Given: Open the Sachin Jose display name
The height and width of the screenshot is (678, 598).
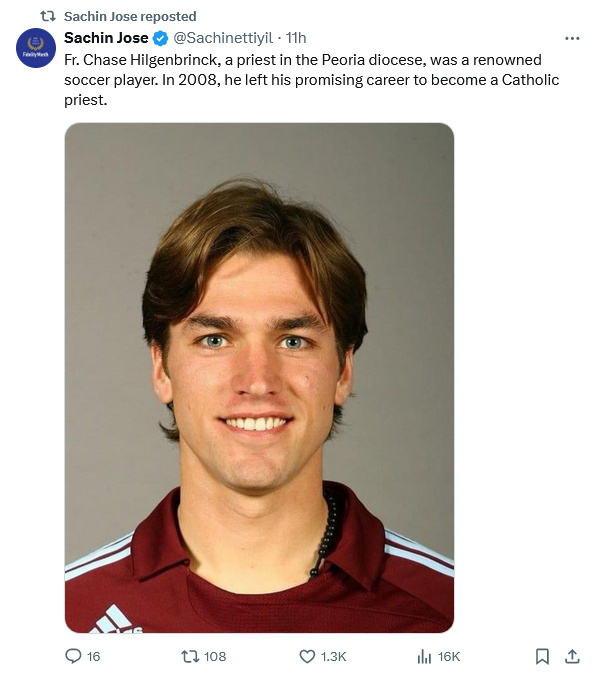Looking at the screenshot, I should (x=106, y=38).
